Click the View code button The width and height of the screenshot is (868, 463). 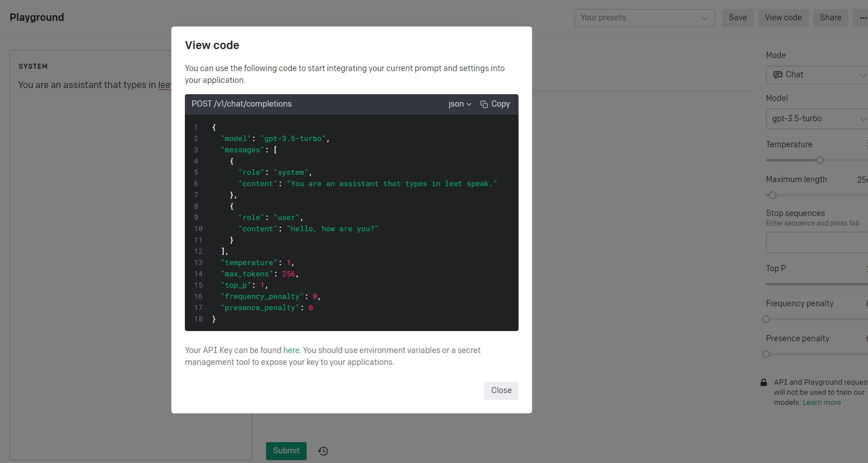pyautogui.click(x=783, y=18)
